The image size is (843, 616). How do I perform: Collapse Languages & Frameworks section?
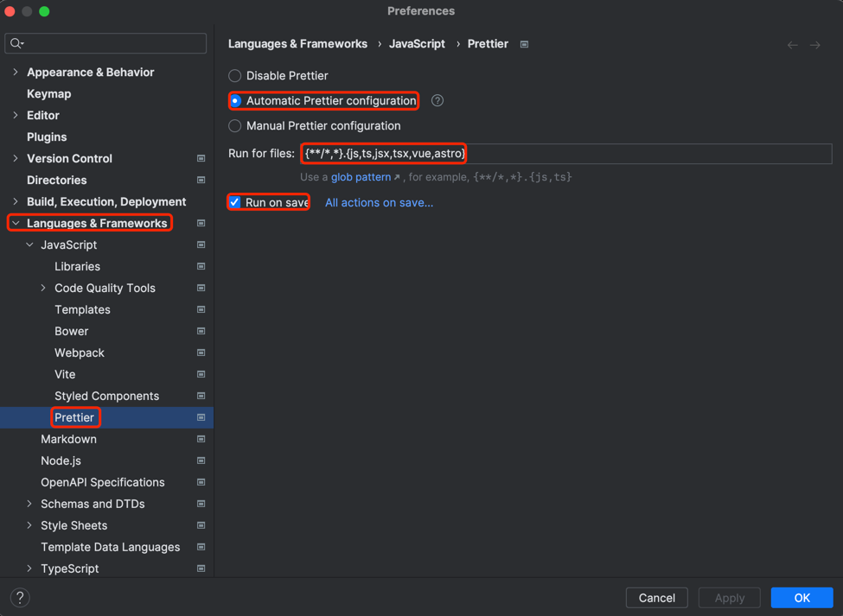(16, 223)
